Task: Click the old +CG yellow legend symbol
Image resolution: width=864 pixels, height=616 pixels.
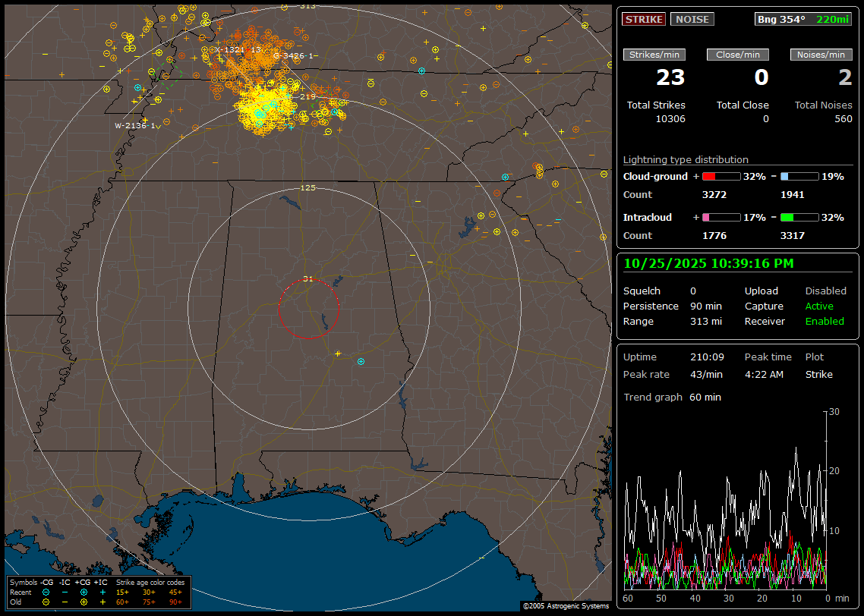Action: click(84, 602)
